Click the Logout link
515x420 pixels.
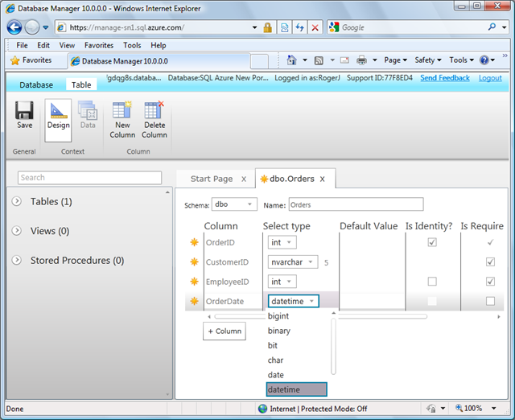pyautogui.click(x=490, y=78)
